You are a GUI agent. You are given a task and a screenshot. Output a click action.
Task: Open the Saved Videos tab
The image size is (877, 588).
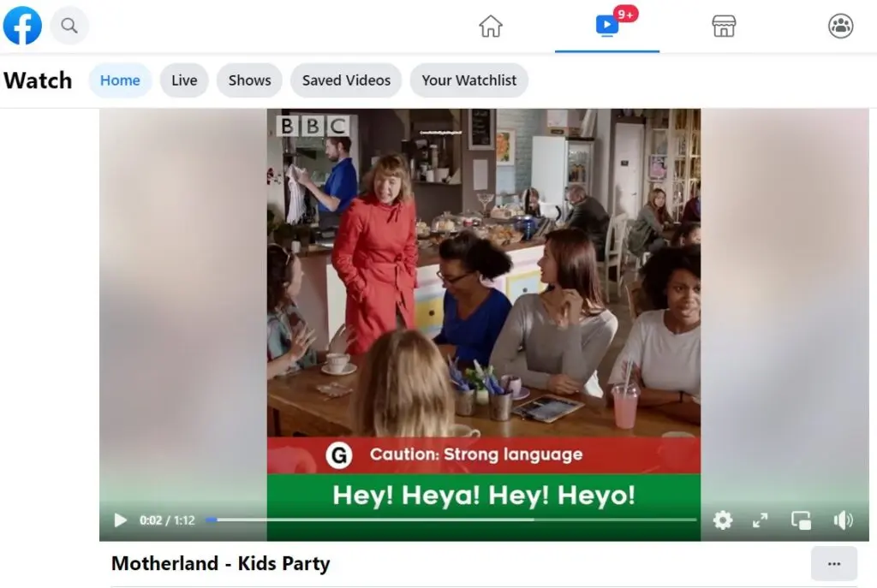pos(346,80)
